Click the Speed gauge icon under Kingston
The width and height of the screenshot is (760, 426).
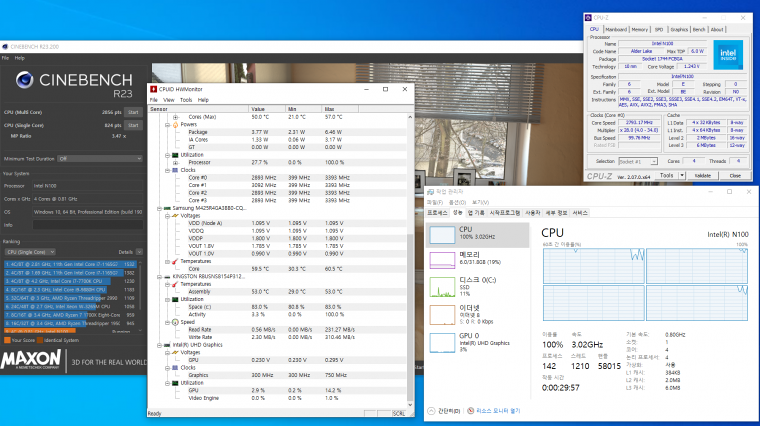coord(175,322)
